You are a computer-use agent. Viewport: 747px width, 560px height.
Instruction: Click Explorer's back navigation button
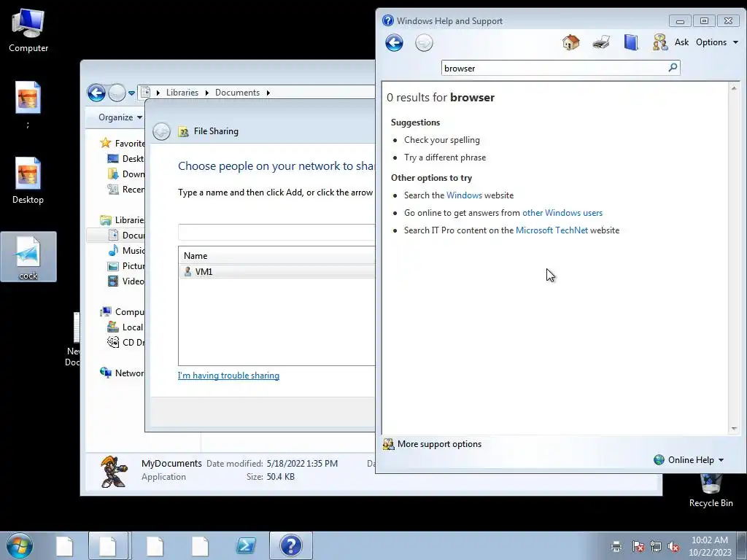(x=96, y=93)
